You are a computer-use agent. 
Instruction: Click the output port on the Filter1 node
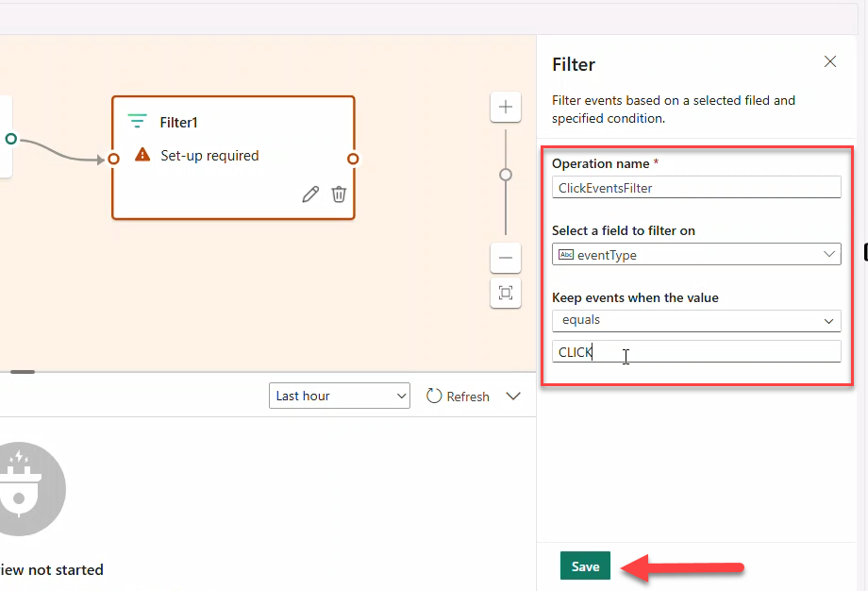tap(353, 159)
